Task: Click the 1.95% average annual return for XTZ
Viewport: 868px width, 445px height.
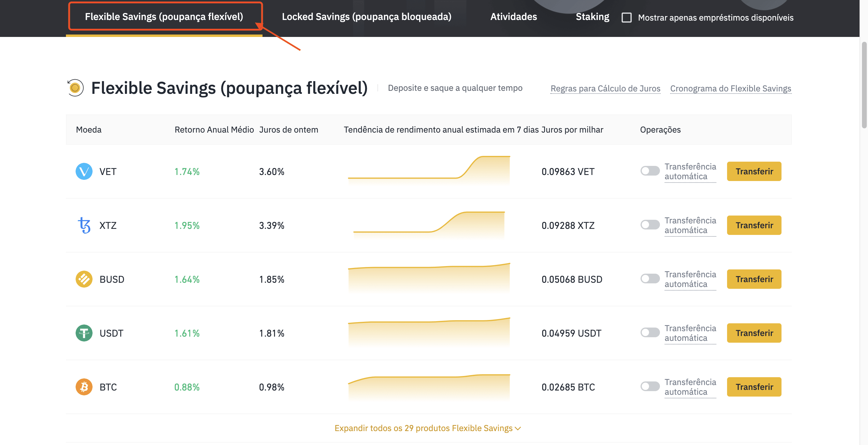Action: click(187, 225)
